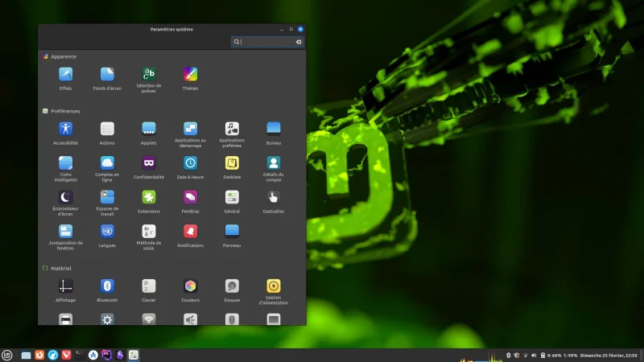Open the Disques settings
This screenshot has height=362, width=644.
point(232,290)
